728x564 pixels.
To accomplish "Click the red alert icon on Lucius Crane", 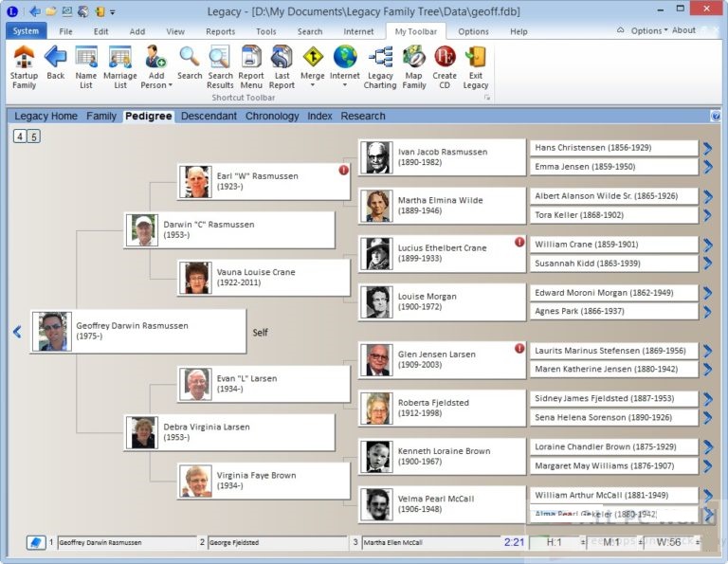I will tap(519, 242).
